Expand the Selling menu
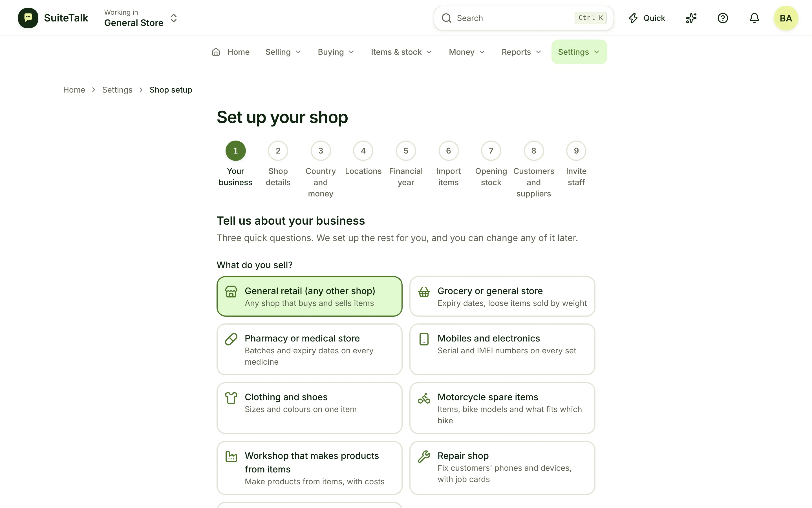This screenshot has width=812, height=508. [283, 52]
